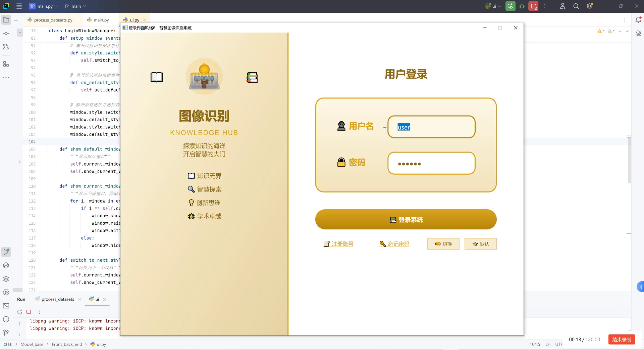Screen dimensions: 644x350
Task: Rerun the ui run configuration
Action: click(x=510, y=6)
